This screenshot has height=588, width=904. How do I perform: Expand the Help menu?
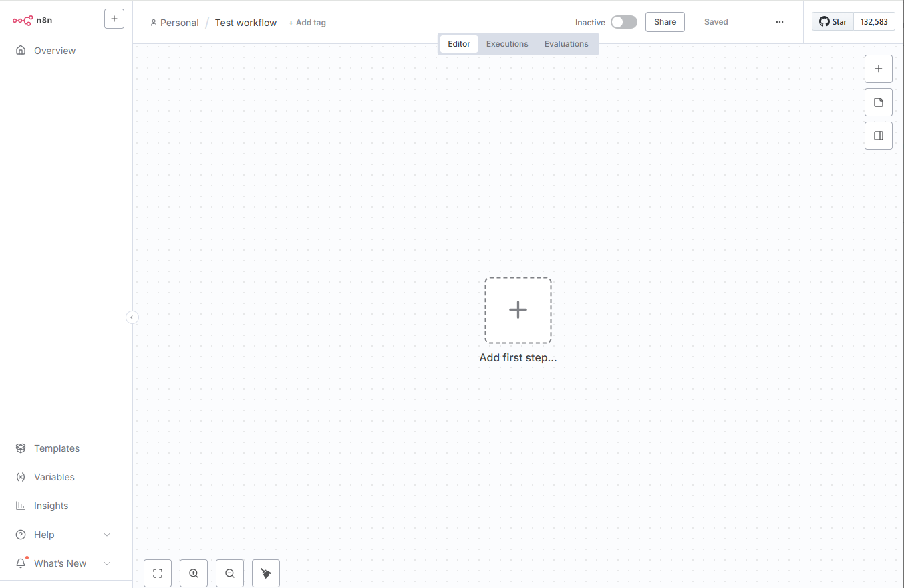click(43, 534)
